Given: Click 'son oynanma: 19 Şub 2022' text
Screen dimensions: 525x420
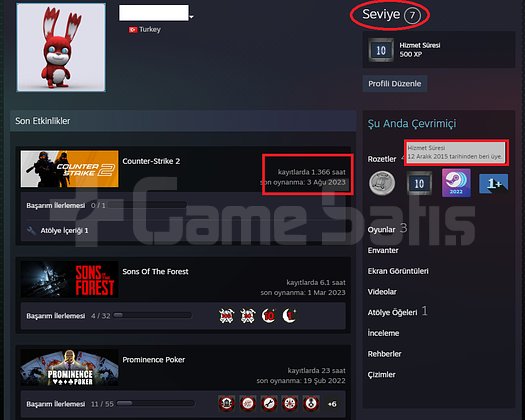Looking at the screenshot, I should click(x=301, y=381).
